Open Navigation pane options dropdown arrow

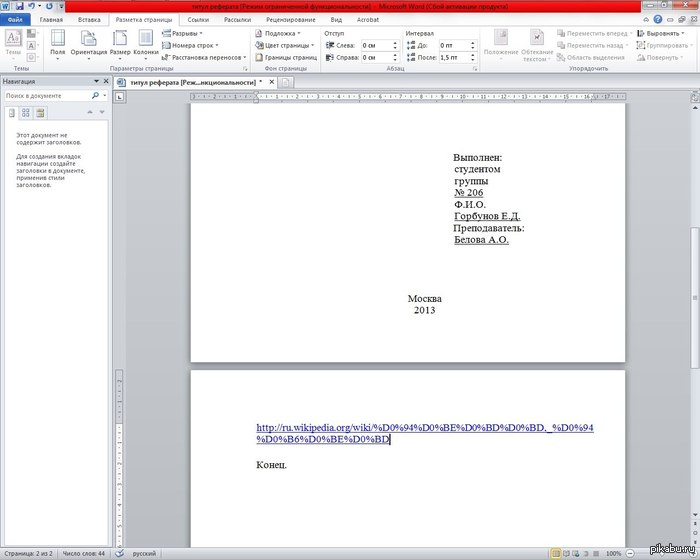point(96,81)
